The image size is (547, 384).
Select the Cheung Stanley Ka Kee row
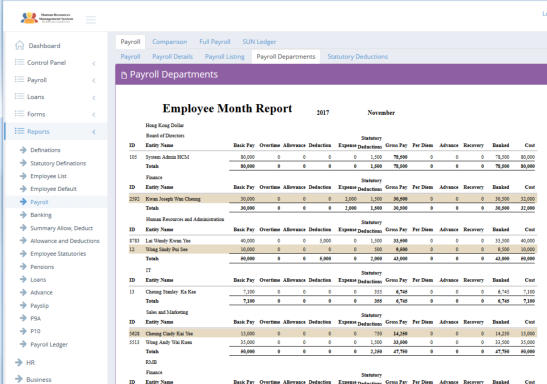[x=332, y=292]
